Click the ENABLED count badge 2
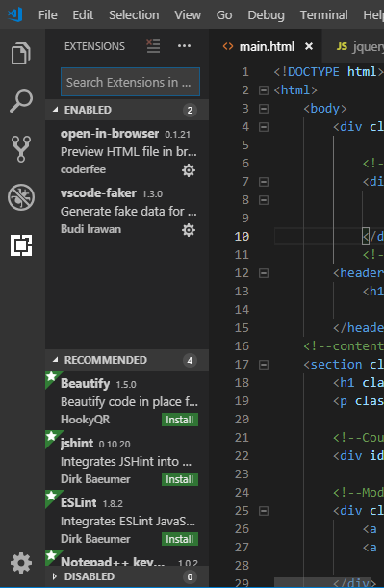This screenshot has width=384, height=588. pyautogui.click(x=190, y=110)
